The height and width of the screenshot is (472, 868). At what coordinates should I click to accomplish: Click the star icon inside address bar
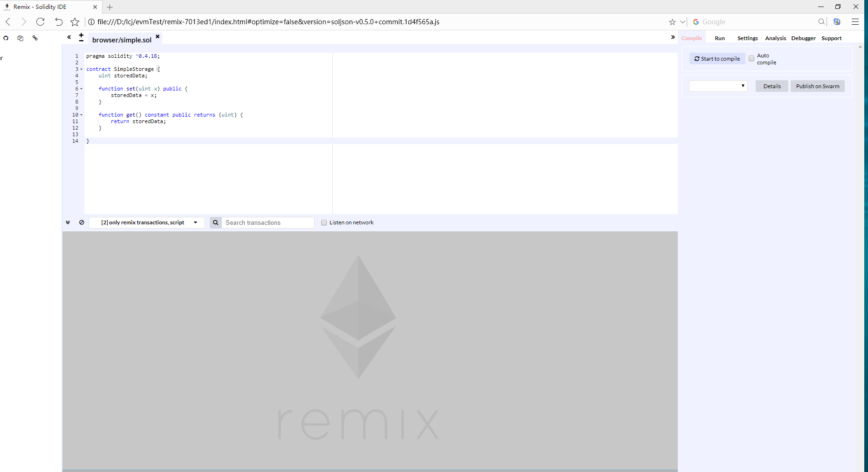(672, 22)
